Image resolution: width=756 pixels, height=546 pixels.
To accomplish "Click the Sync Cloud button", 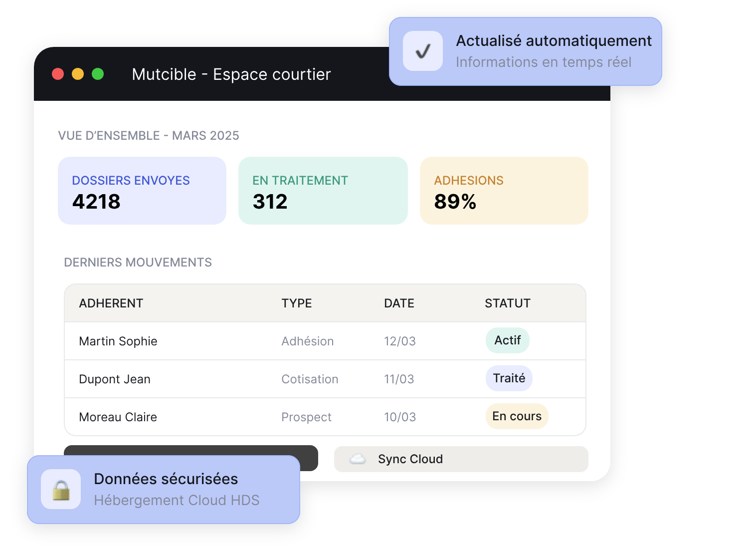I will pyautogui.click(x=461, y=459).
